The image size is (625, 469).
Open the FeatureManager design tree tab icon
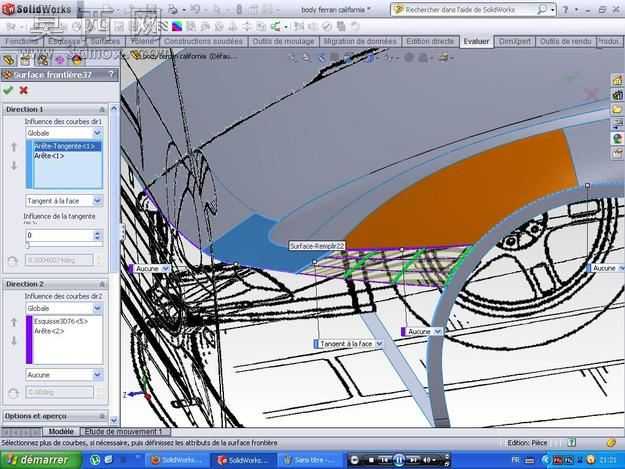tap(9, 60)
